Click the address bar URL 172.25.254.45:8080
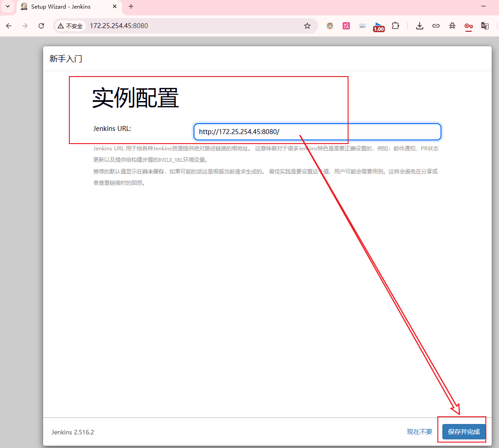Image resolution: width=499 pixels, height=448 pixels. click(119, 26)
